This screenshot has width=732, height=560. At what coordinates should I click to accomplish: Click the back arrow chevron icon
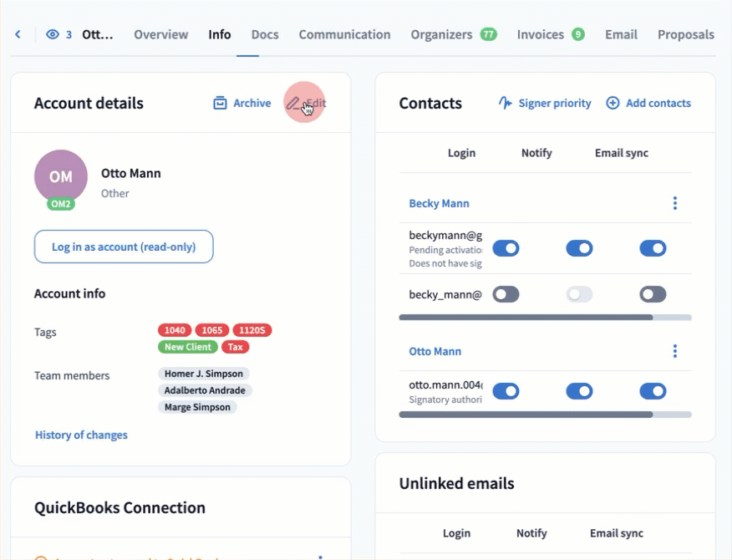click(x=18, y=34)
